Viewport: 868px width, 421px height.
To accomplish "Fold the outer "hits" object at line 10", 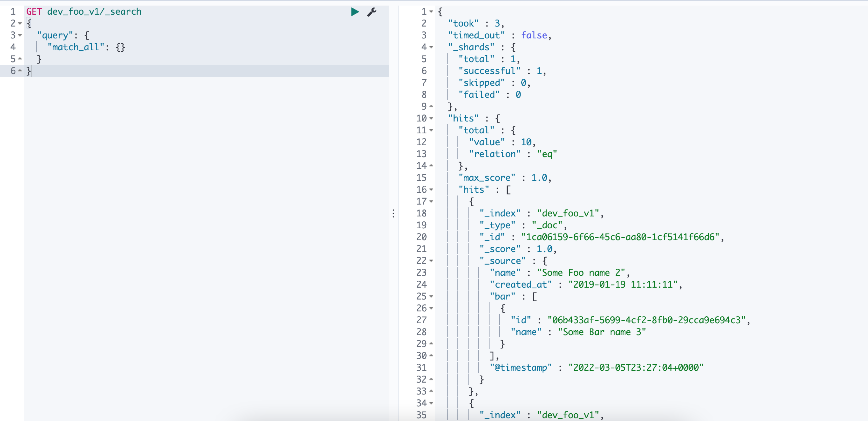I will (x=431, y=119).
